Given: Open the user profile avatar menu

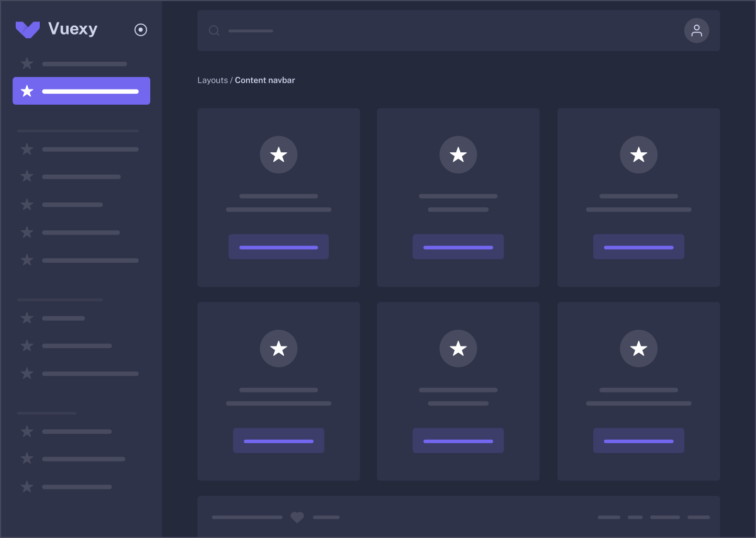Looking at the screenshot, I should 696,30.
